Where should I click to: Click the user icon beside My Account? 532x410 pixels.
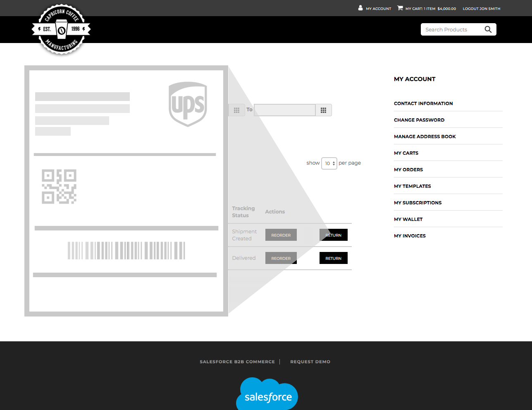[x=360, y=8]
